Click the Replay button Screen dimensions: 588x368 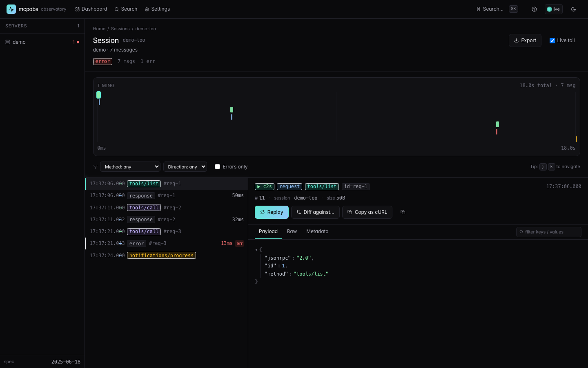click(272, 212)
